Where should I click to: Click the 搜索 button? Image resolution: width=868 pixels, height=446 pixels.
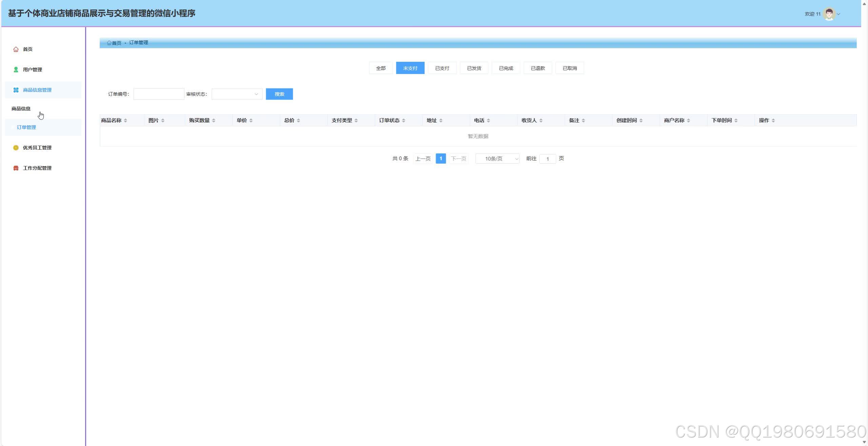tap(279, 94)
